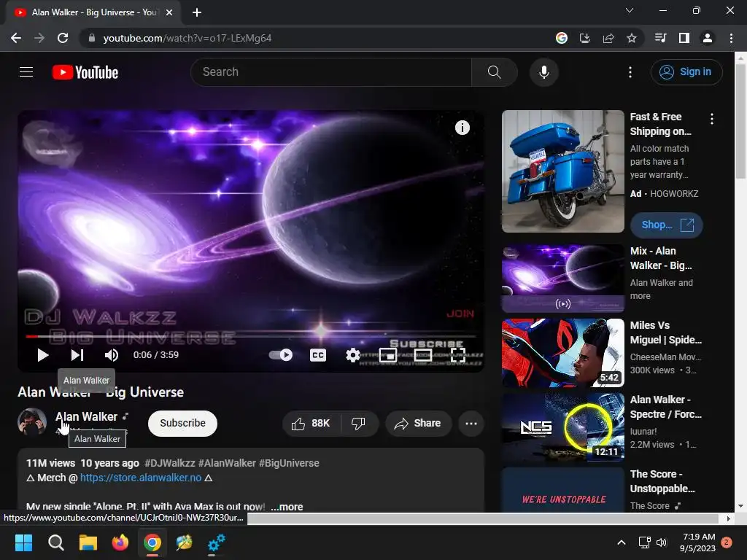Bookmark this tab with star
The height and width of the screenshot is (560, 747).
(632, 38)
